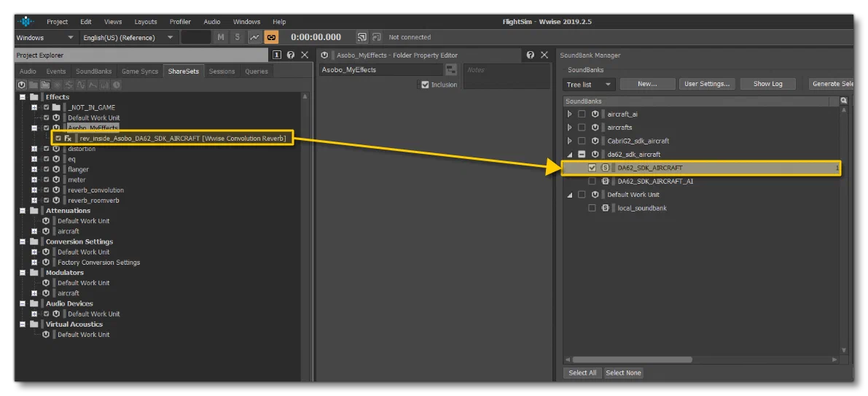
Task: Collapse the da62_sdk_aircraft node
Action: [x=570, y=155]
